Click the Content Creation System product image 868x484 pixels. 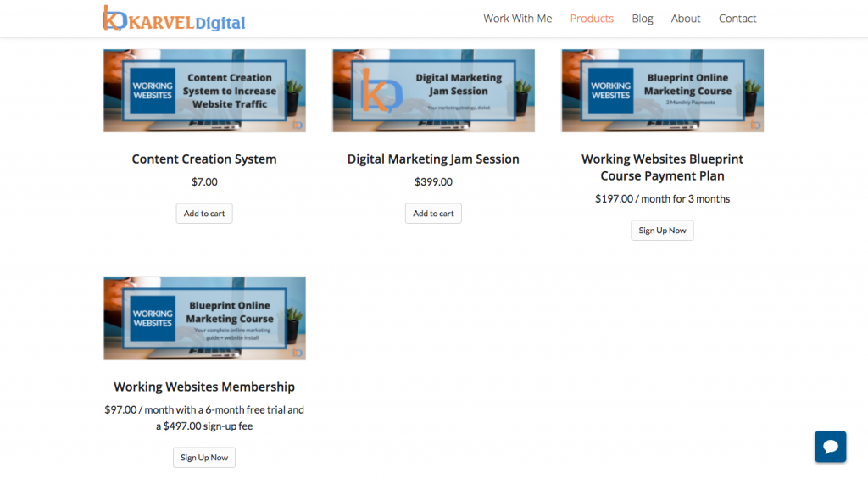tap(204, 91)
